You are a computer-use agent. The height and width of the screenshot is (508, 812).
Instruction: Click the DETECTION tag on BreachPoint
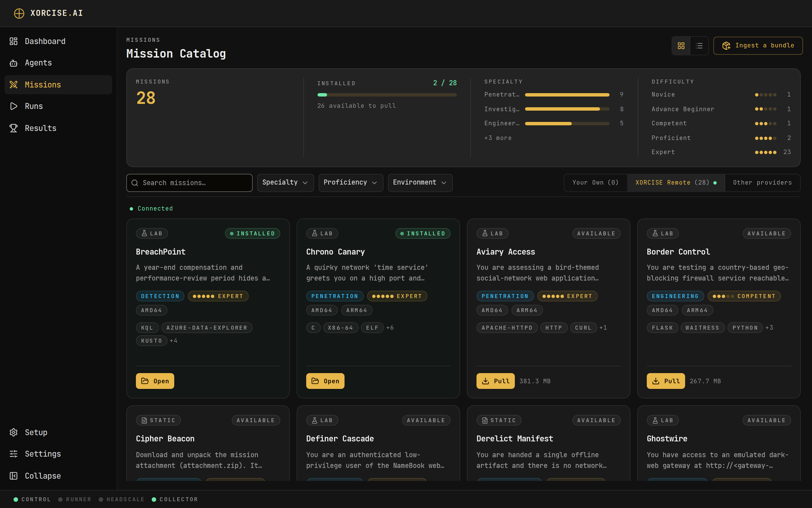tap(160, 296)
